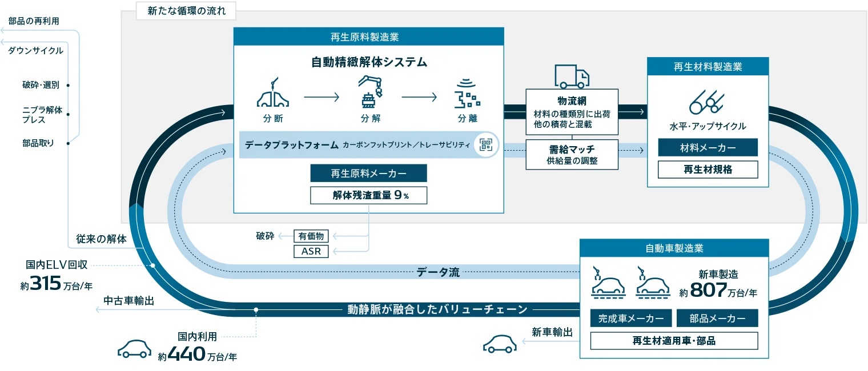Select the 有価物 box
Image resolution: width=868 pixels, height=371 pixels.
(x=311, y=236)
